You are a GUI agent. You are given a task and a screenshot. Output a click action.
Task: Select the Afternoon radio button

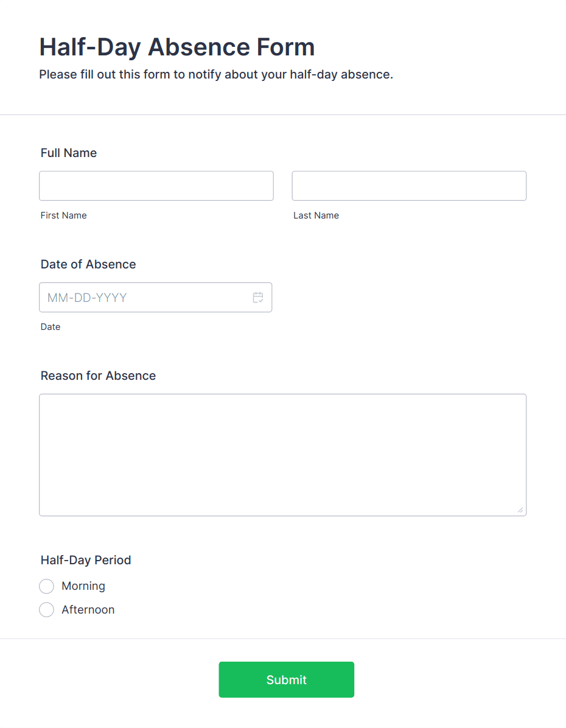click(x=46, y=609)
